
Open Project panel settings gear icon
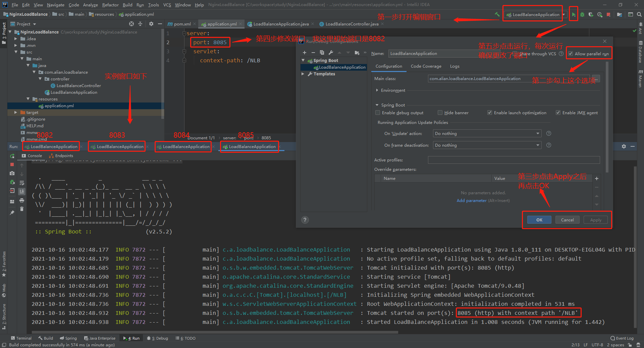tap(151, 24)
